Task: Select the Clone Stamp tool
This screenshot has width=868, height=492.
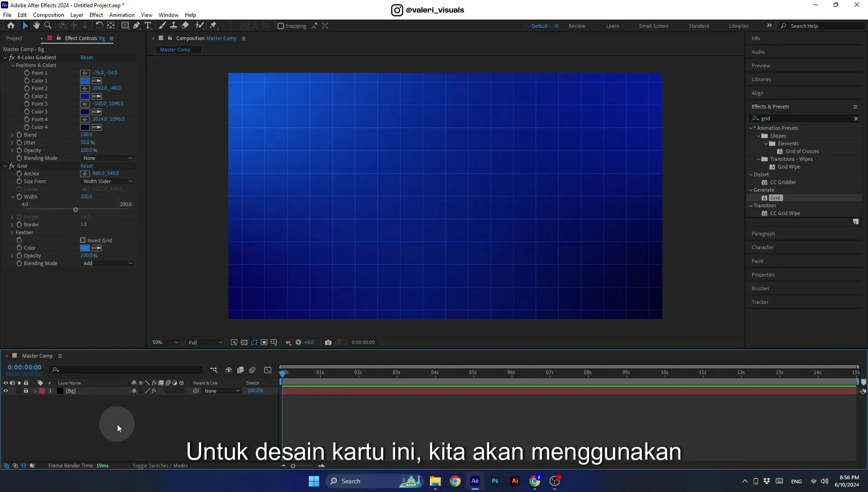Action: (174, 26)
